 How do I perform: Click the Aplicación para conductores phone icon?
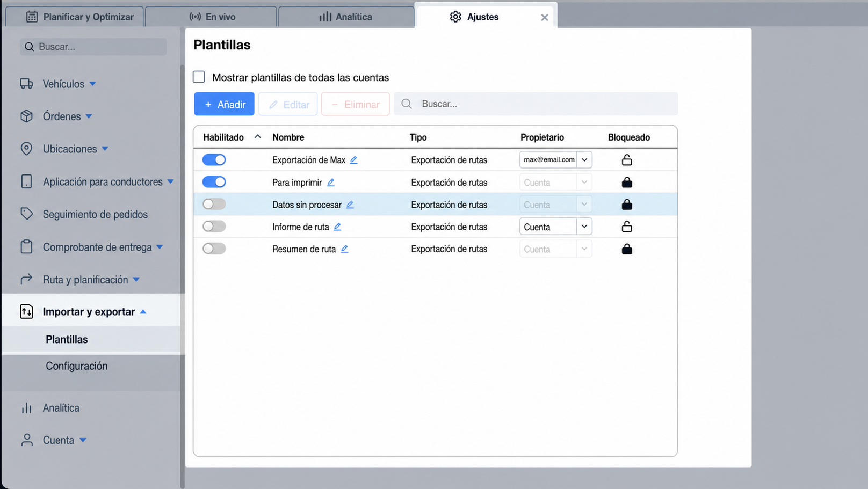(26, 181)
